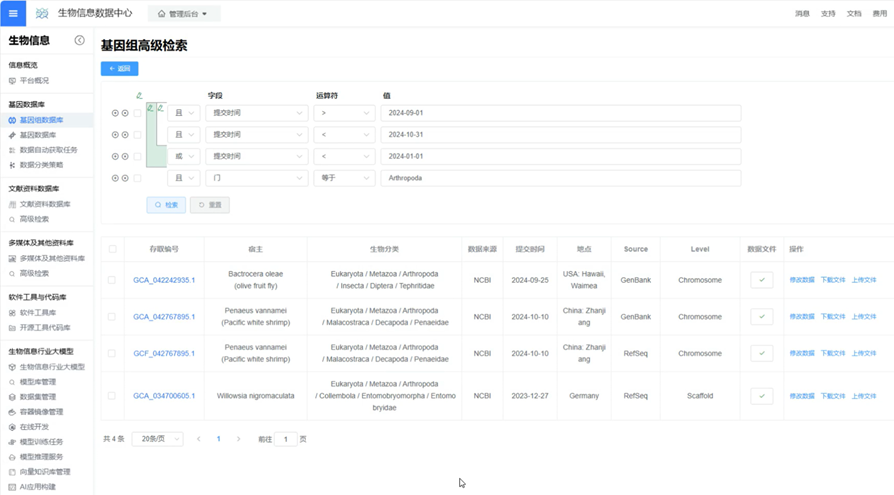Click the blue hamburger menu icon
Viewport: 894px width, 495px height.
point(13,14)
